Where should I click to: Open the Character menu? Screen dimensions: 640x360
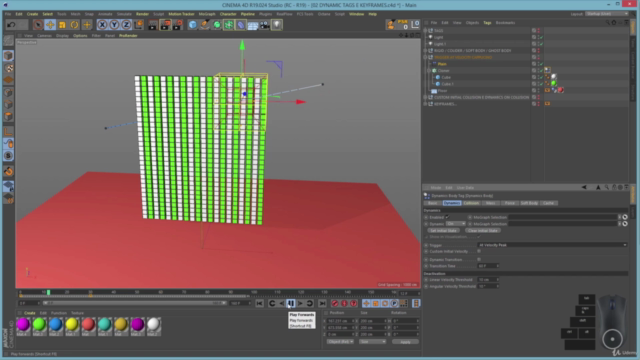tap(228, 14)
